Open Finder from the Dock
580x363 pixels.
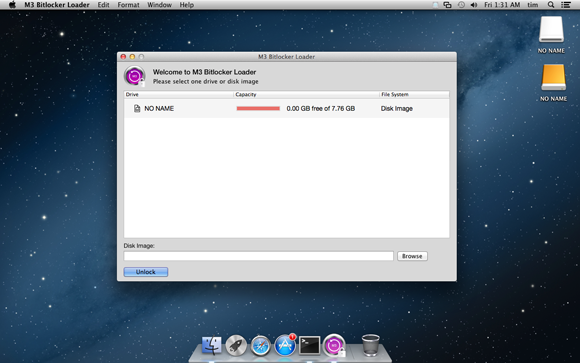pos(212,345)
